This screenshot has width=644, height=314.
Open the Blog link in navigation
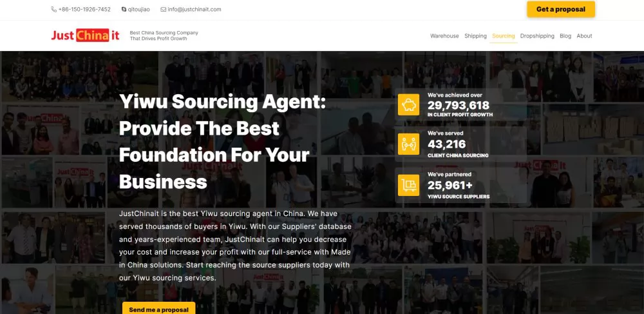click(565, 35)
